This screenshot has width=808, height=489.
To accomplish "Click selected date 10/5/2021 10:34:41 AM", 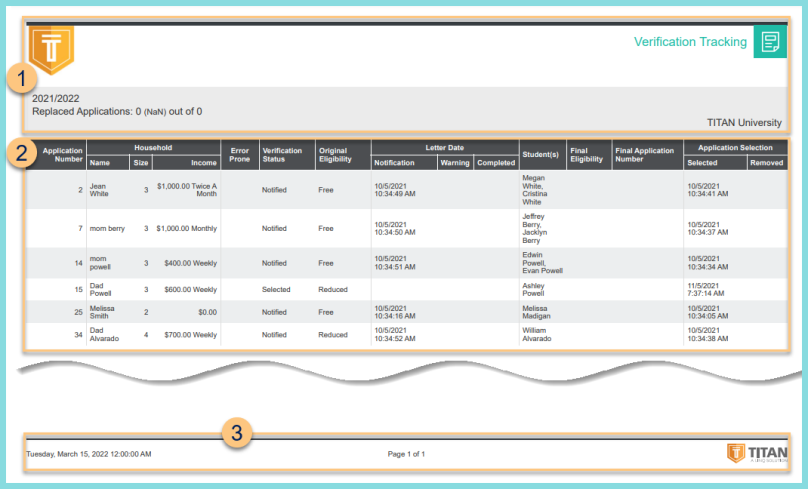I will point(708,190).
